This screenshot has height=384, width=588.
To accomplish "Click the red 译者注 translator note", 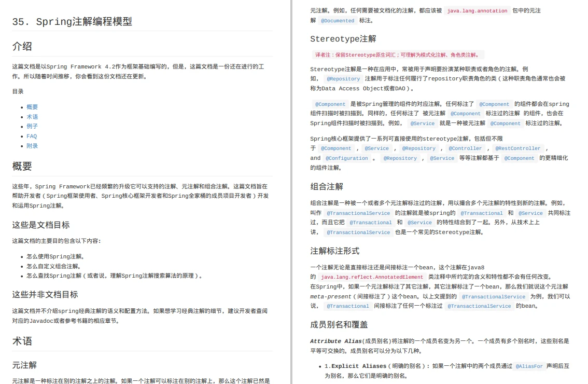I will [398, 55].
